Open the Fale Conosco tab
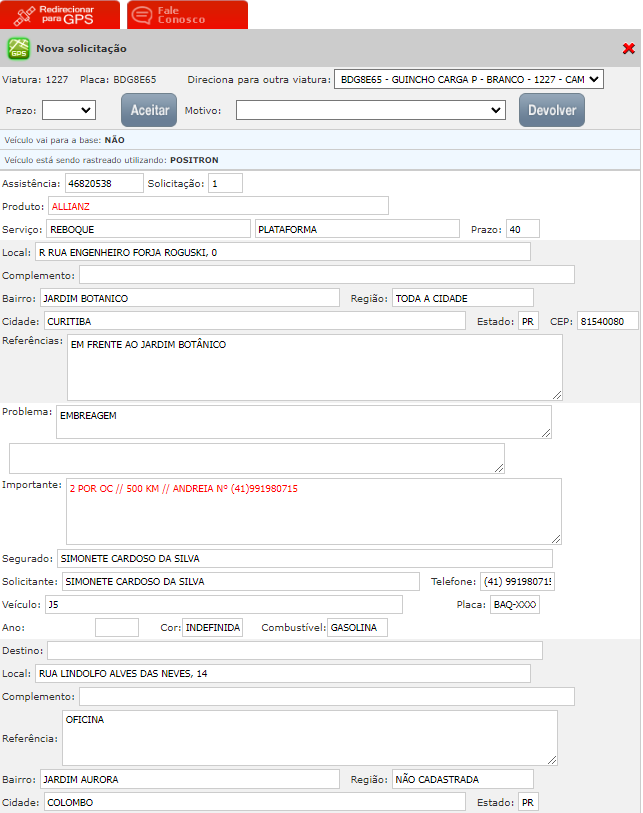The width and height of the screenshot is (643, 813). click(186, 14)
